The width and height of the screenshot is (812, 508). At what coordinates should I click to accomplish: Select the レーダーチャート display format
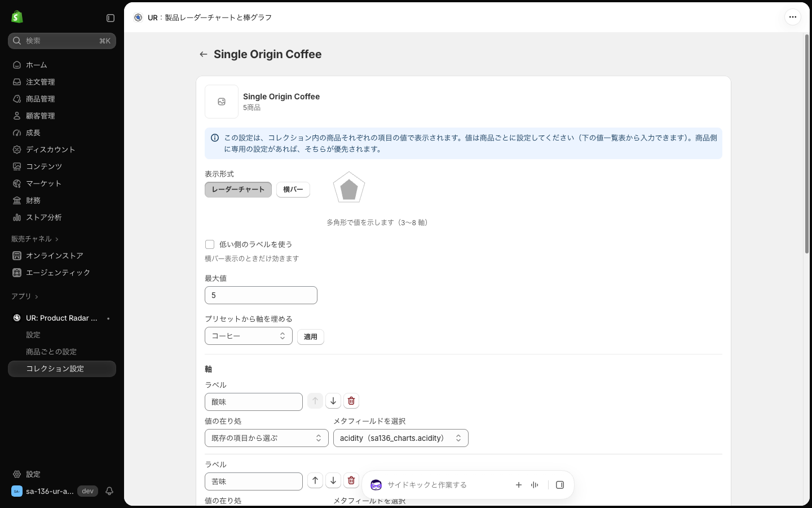pyautogui.click(x=238, y=190)
